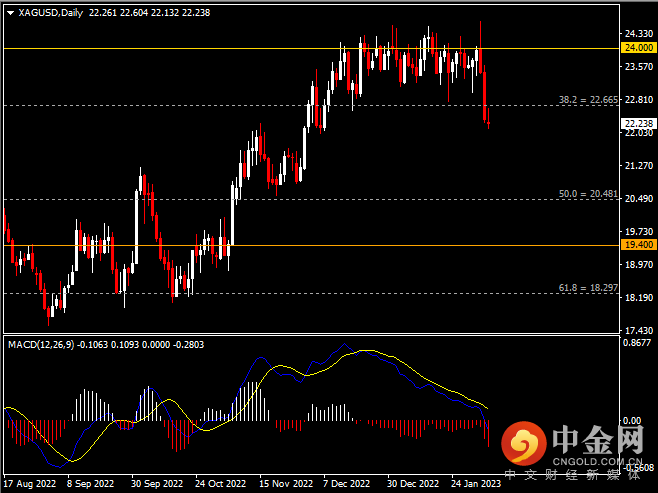This screenshot has width=658, height=493.
Task: Click the current price 22.238 marker
Action: 638,124
